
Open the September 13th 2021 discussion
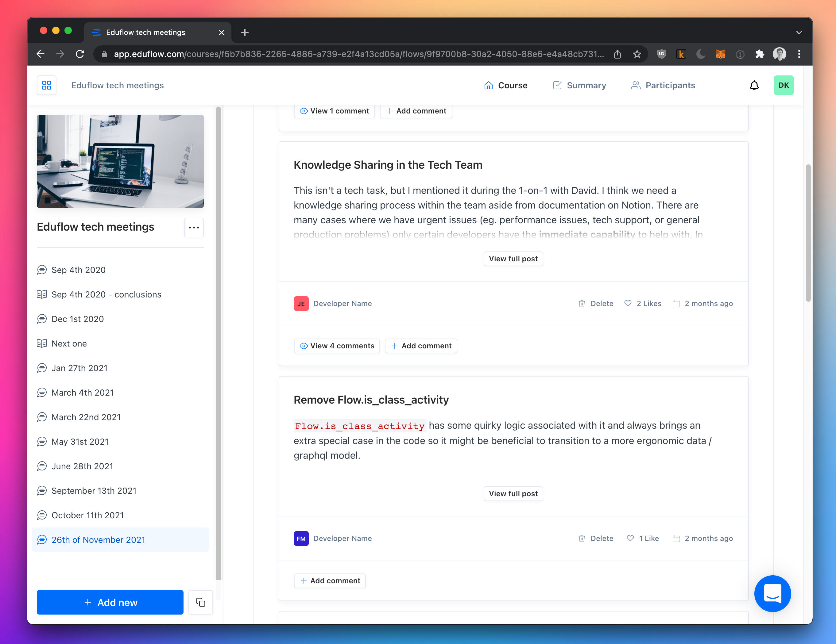tap(120, 491)
